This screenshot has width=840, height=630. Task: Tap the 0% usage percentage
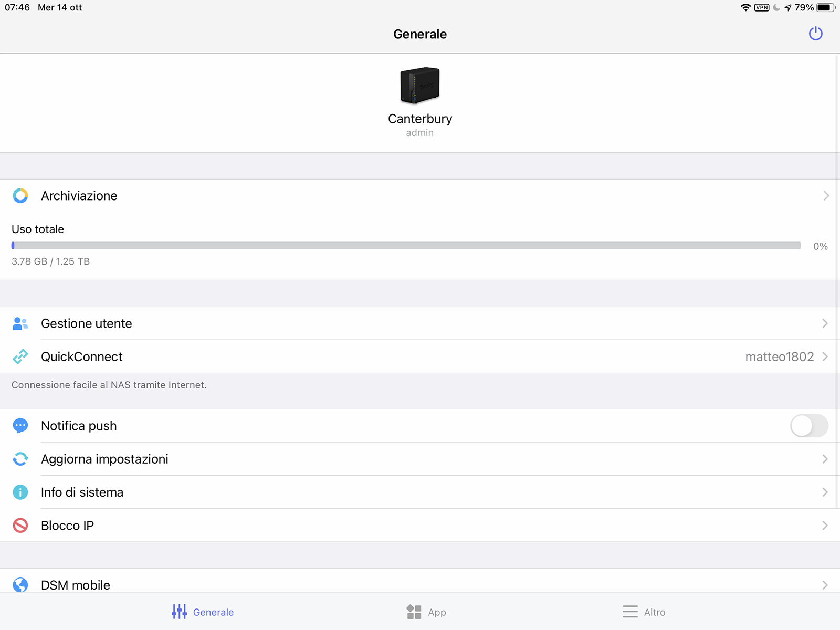(x=821, y=246)
